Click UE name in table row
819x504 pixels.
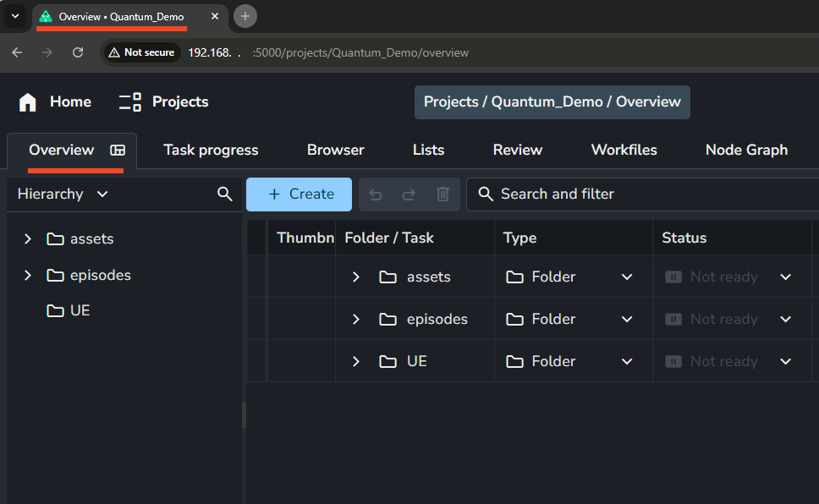[x=417, y=361]
